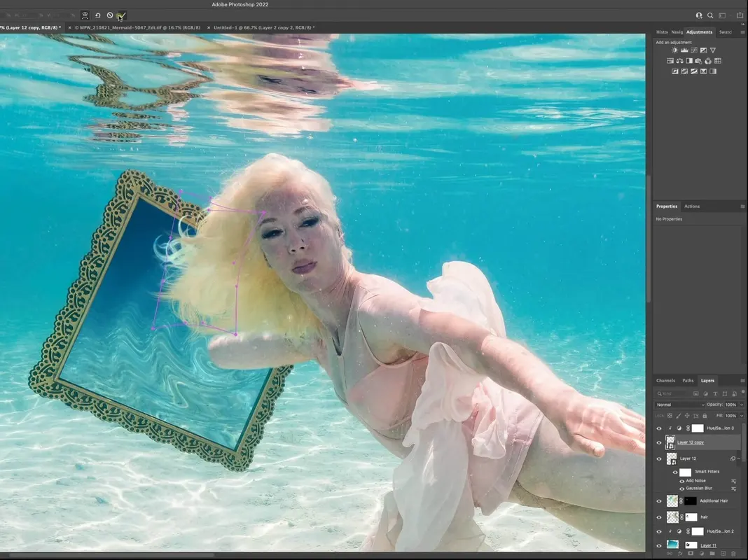This screenshot has height=560, width=748.
Task: Add a Curves adjustment
Action: (x=694, y=50)
